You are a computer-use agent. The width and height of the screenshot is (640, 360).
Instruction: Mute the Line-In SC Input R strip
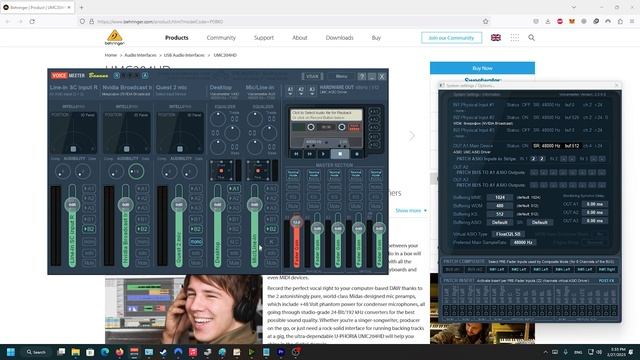pos(89,263)
